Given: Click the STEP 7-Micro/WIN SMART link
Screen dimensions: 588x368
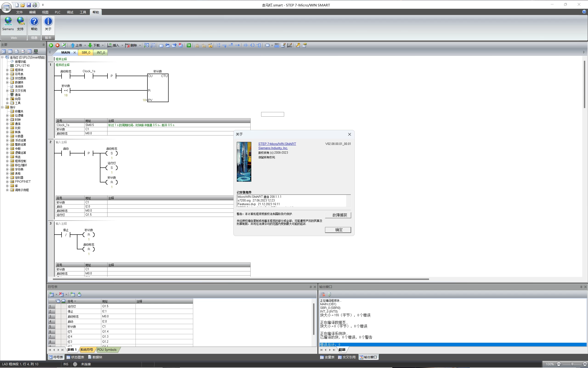Looking at the screenshot, I should 277,144.
